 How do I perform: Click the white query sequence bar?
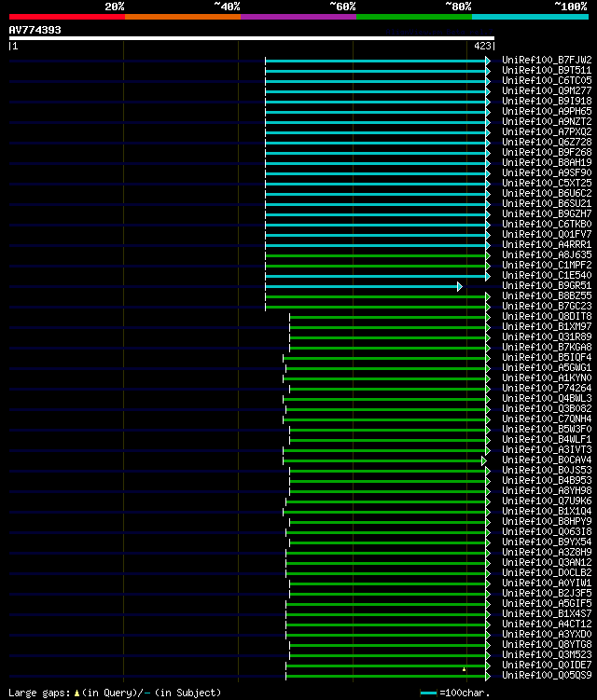pos(252,38)
